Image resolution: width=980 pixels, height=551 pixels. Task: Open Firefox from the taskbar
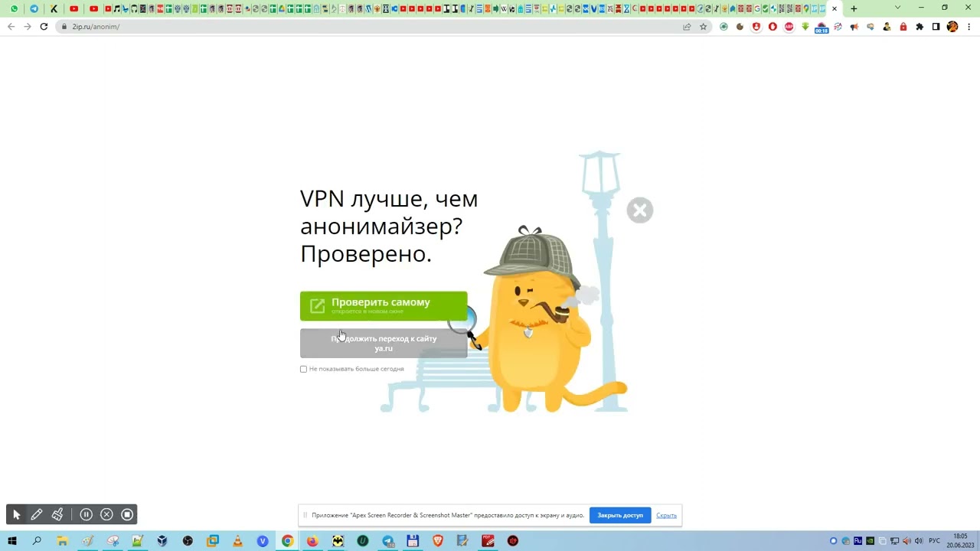tap(312, 541)
